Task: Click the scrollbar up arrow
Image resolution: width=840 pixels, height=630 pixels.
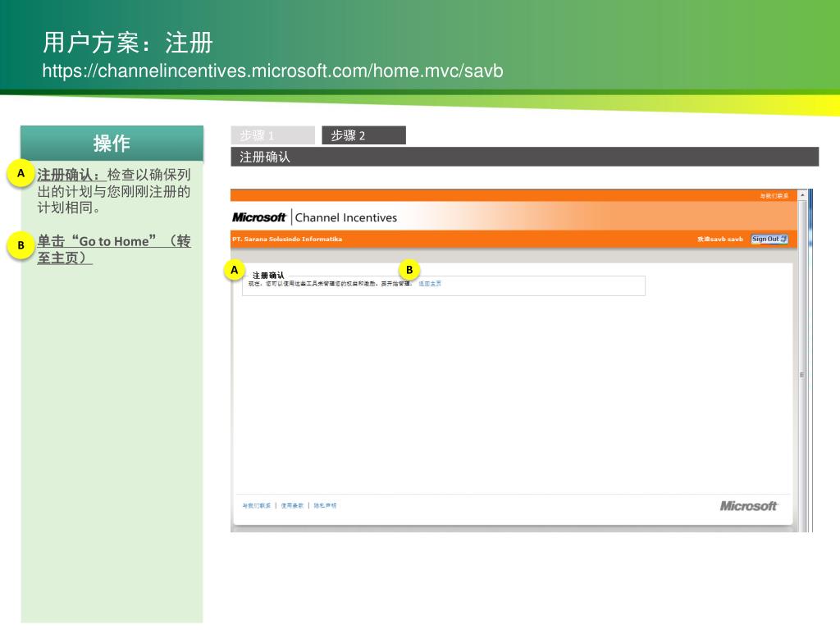Action: pos(802,195)
